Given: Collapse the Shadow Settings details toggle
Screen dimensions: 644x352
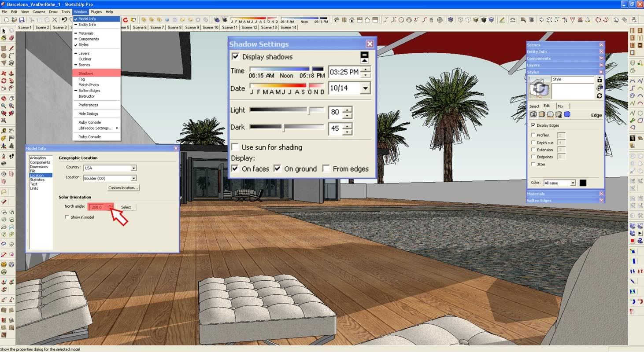Looking at the screenshot, I should [x=364, y=57].
